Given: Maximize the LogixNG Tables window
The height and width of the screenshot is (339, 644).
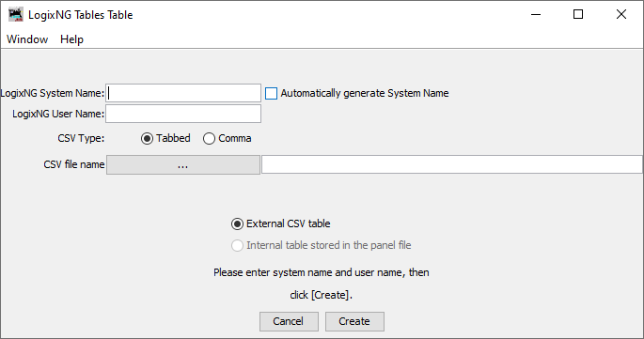Looking at the screenshot, I should coord(578,15).
